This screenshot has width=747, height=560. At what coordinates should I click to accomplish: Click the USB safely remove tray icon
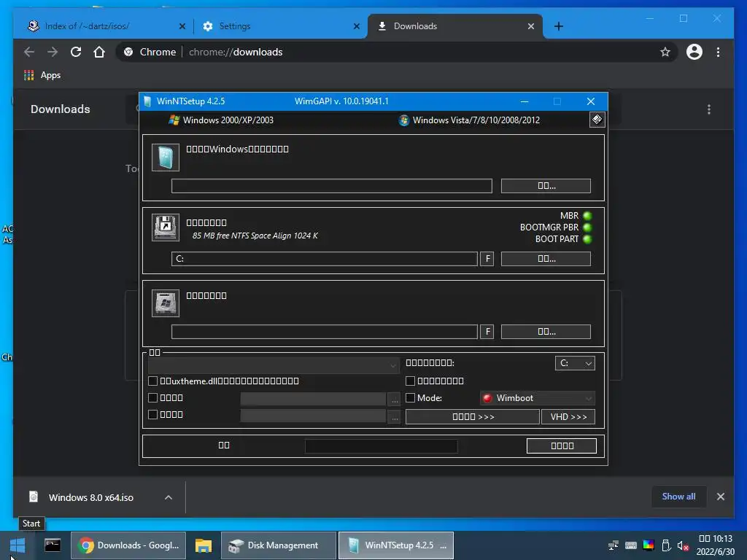(x=666, y=545)
